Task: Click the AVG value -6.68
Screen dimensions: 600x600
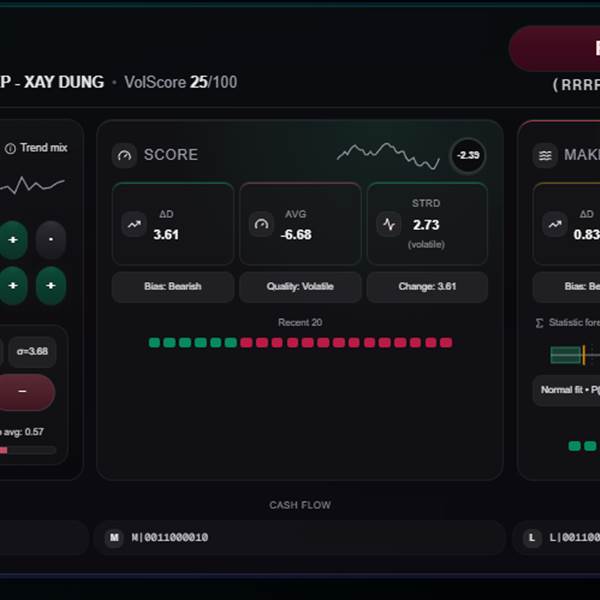Action: click(x=296, y=235)
